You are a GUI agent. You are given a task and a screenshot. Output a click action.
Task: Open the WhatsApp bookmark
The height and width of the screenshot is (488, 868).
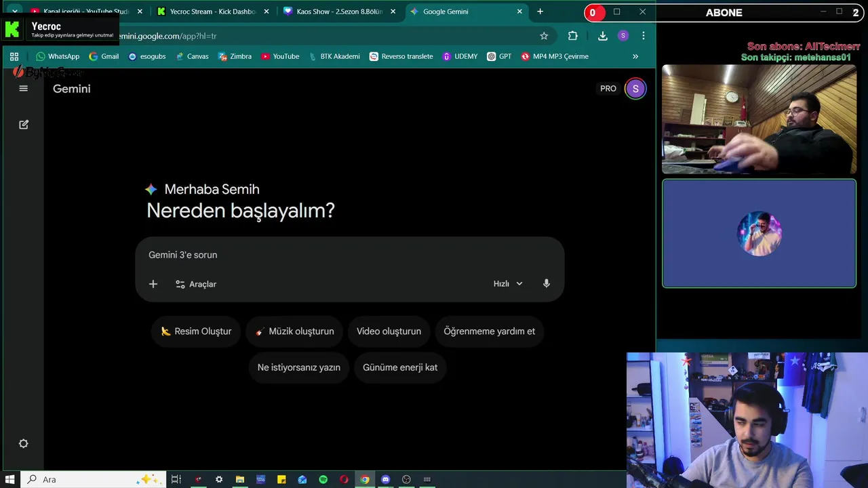[x=58, y=56]
